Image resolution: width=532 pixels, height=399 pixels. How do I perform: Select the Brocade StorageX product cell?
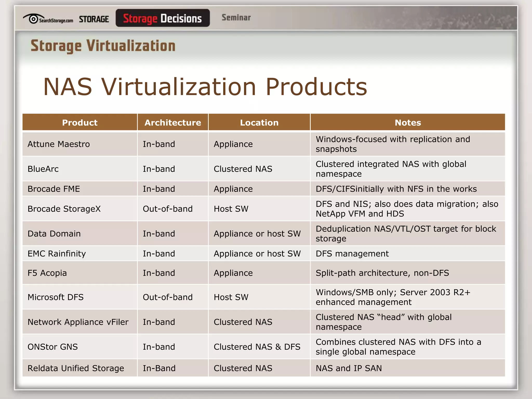tap(80, 209)
